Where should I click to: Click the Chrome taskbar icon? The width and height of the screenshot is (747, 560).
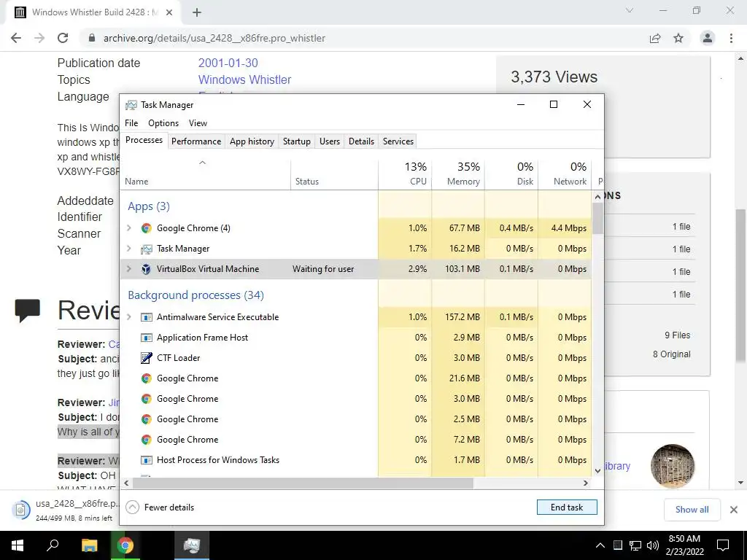125,545
